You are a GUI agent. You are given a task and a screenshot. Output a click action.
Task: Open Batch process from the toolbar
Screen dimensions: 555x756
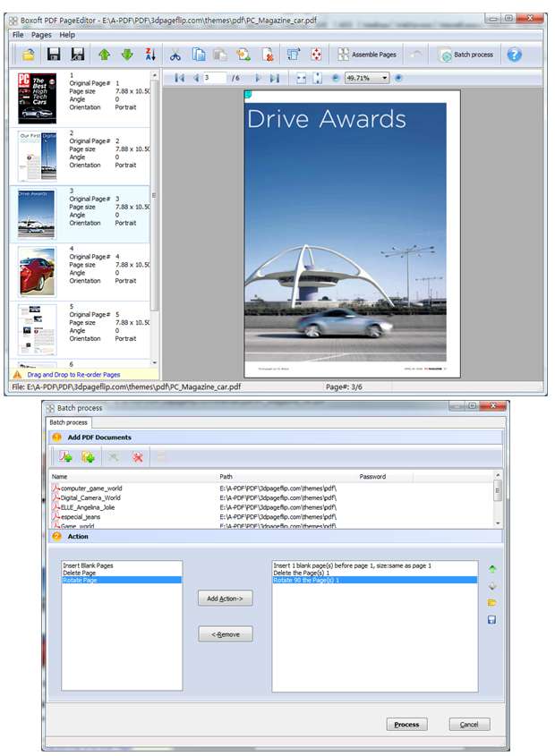[465, 55]
